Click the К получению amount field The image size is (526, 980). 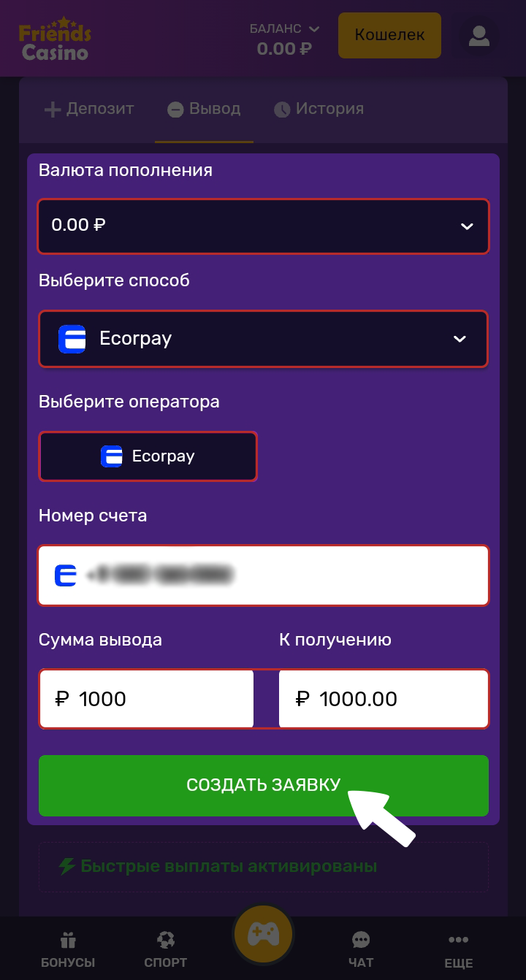pyautogui.click(x=383, y=699)
